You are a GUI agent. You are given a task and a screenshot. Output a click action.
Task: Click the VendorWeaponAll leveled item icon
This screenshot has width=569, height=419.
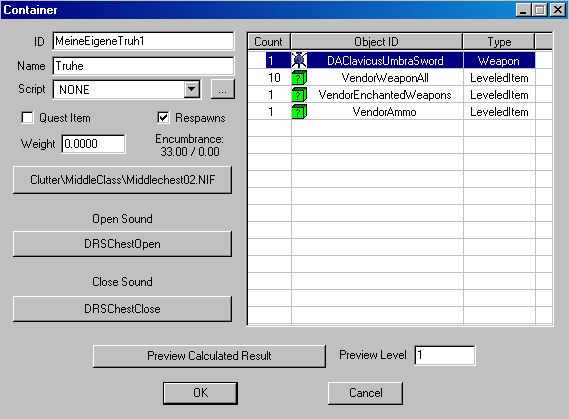tap(299, 78)
